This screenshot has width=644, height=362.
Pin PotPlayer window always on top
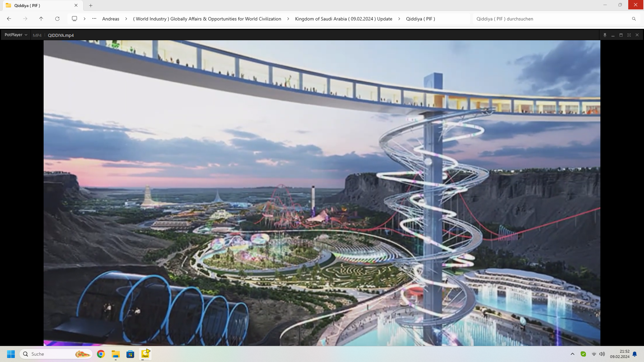605,35
